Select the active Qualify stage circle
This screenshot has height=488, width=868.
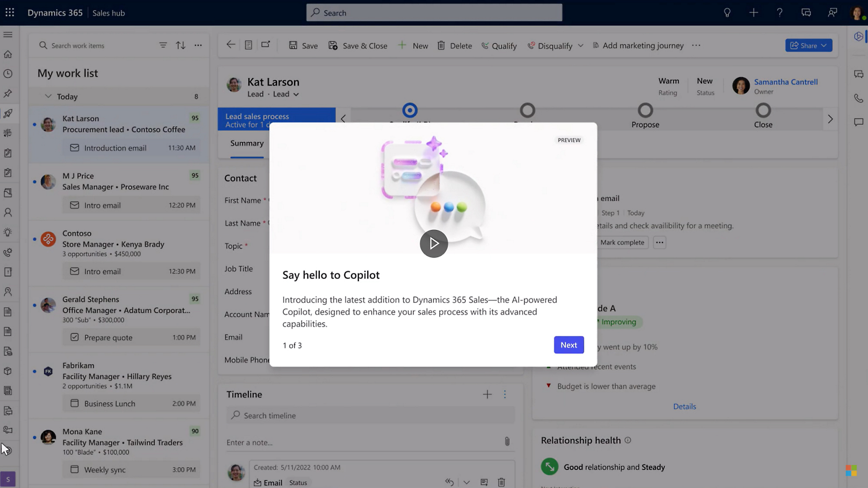[x=410, y=110]
